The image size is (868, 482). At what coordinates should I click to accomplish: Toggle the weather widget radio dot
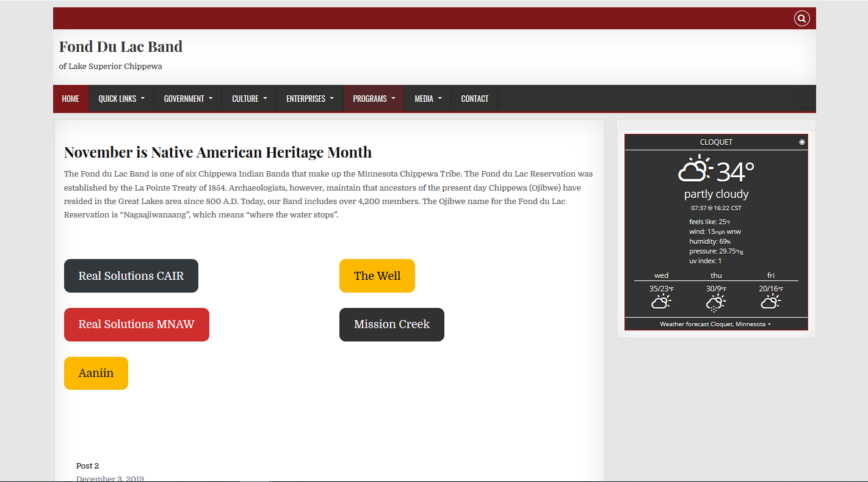click(x=802, y=142)
